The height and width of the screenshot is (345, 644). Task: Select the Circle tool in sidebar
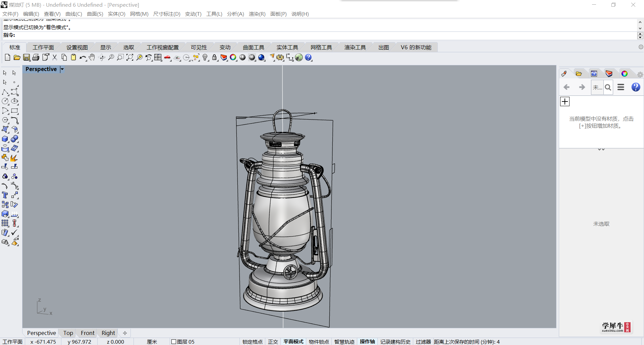tap(5, 101)
